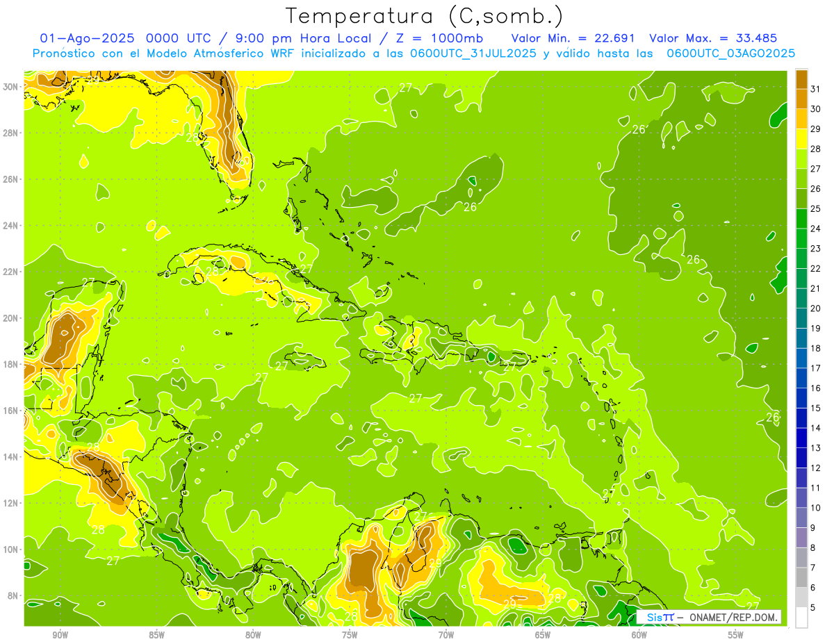Click the "24N" latitude axis label
834x644 pixels.
point(11,226)
